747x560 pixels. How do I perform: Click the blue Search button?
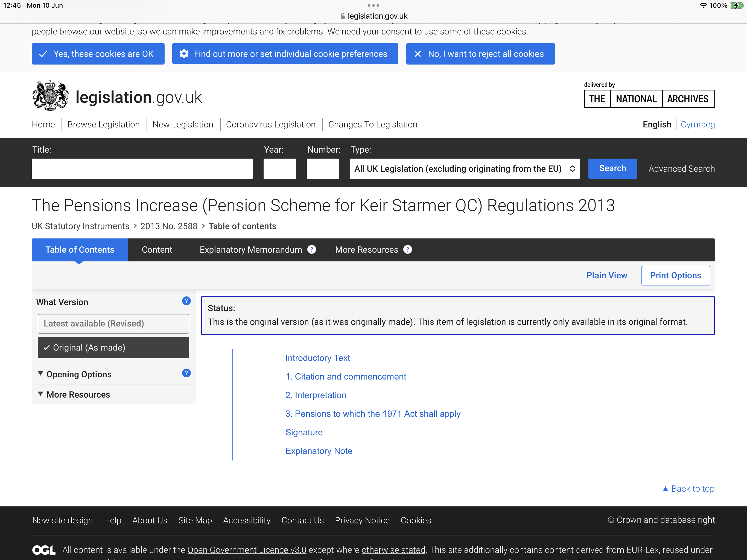612,168
